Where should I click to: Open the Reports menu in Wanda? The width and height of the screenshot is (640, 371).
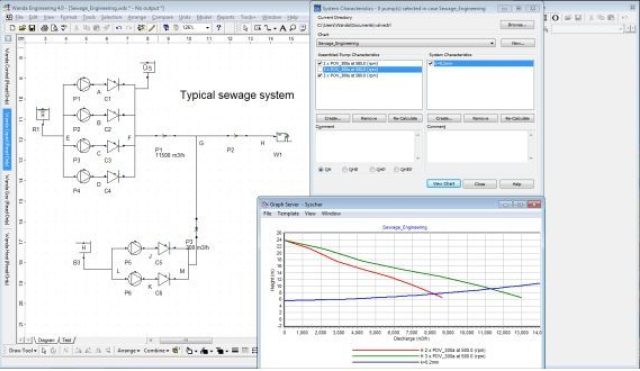[x=225, y=18]
